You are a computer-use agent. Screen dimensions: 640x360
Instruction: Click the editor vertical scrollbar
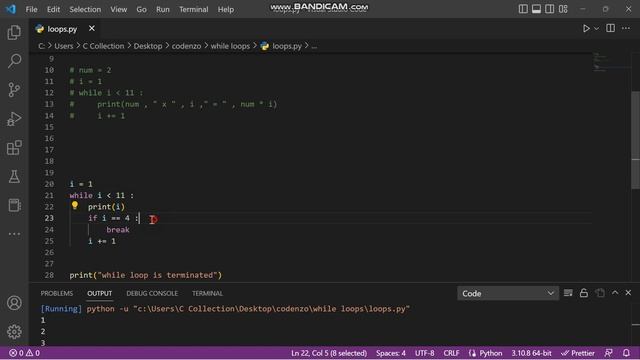click(x=636, y=139)
